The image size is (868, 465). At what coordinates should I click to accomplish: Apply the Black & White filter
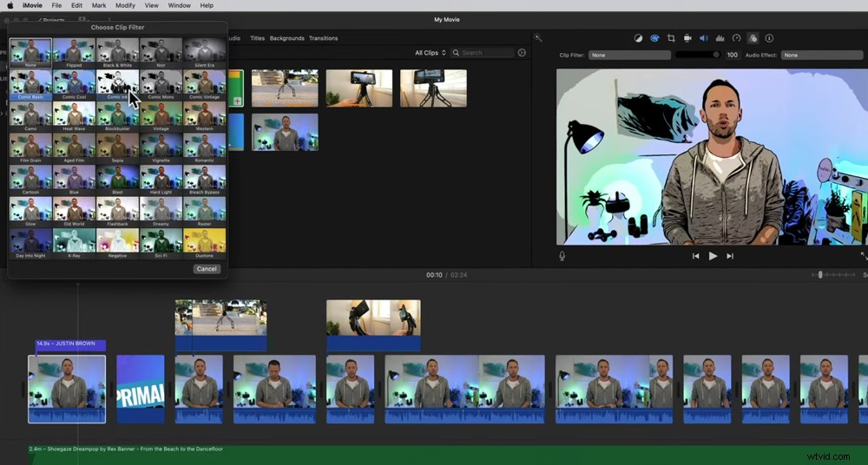[117, 53]
